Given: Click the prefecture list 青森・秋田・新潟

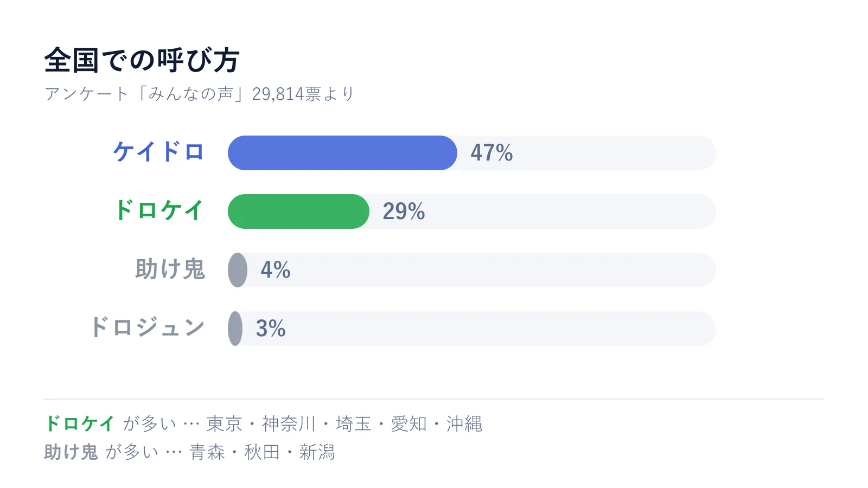Looking at the screenshot, I should pyautogui.click(x=262, y=452).
